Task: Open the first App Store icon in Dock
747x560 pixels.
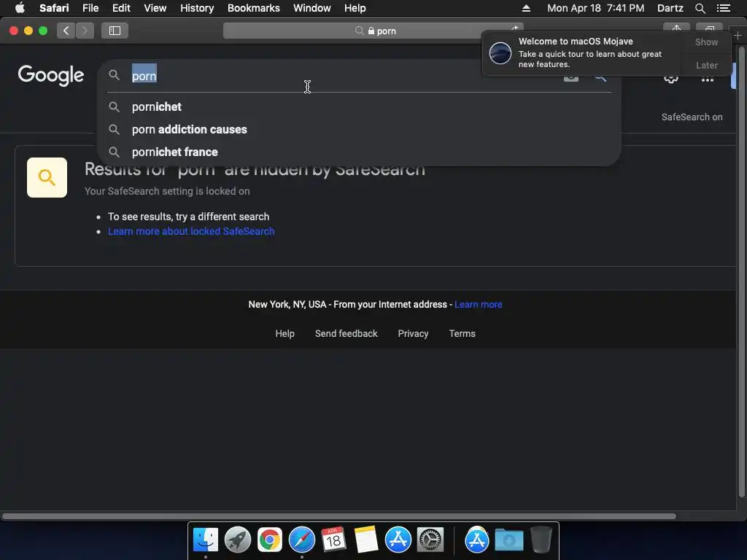Action: click(x=398, y=540)
